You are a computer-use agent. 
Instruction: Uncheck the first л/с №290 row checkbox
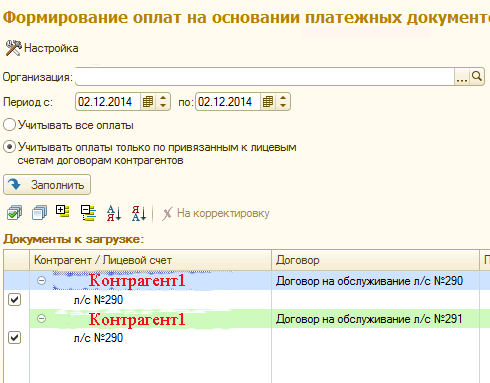(14, 299)
